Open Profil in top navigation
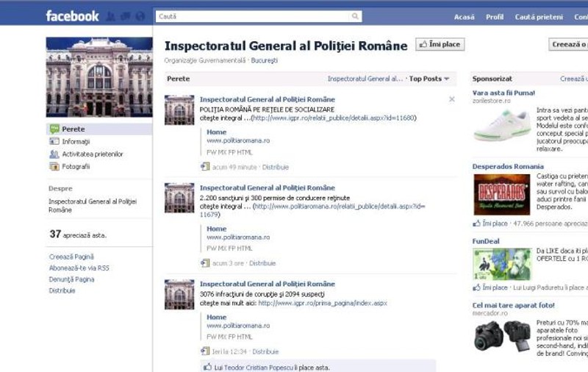Viewport: 588px width, 372px height. coord(495,17)
